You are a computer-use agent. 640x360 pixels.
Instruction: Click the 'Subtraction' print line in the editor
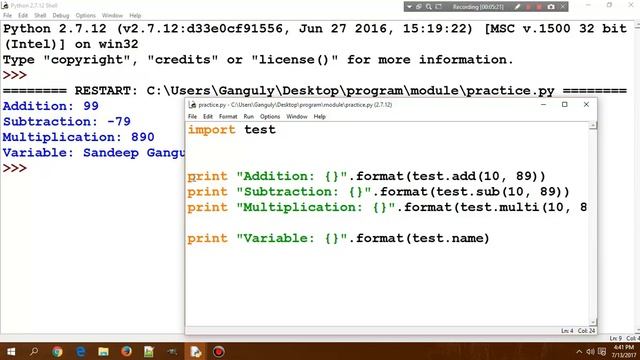[378, 192]
